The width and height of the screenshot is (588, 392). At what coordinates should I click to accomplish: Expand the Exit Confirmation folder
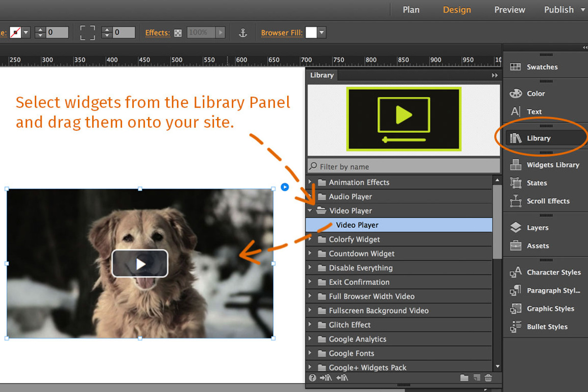(x=310, y=282)
